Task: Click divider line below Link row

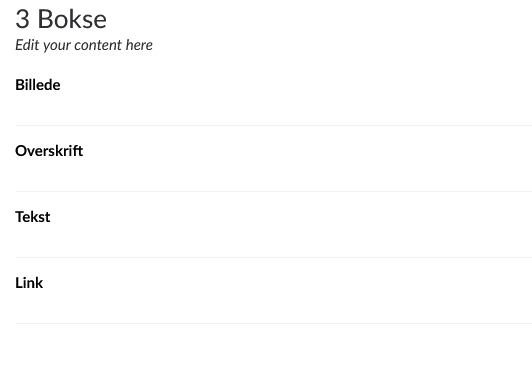Action: point(273,323)
